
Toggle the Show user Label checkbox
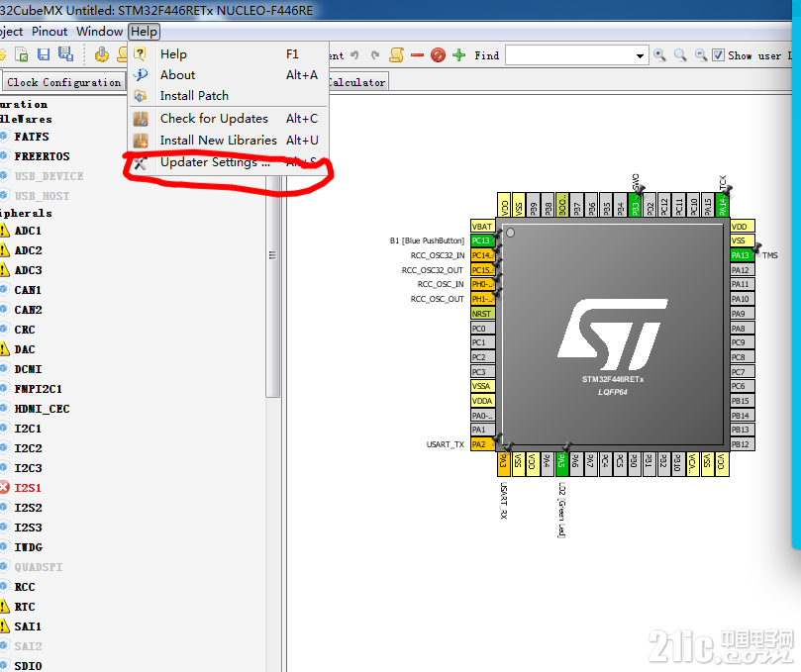pyautogui.click(x=718, y=54)
